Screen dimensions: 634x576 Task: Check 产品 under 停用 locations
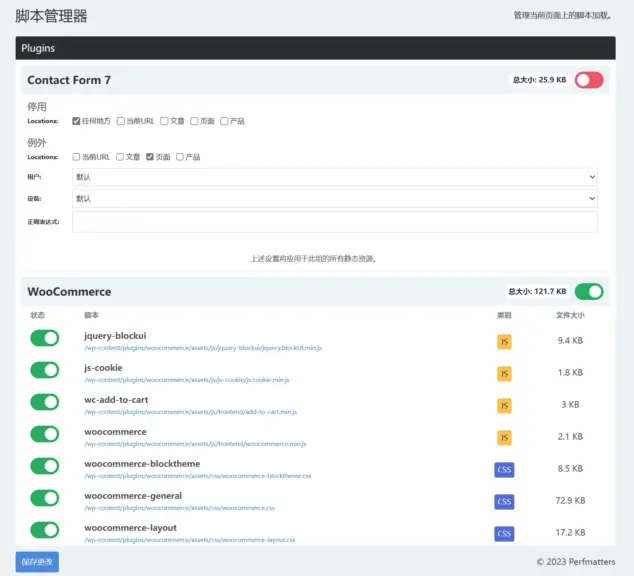[x=224, y=121]
